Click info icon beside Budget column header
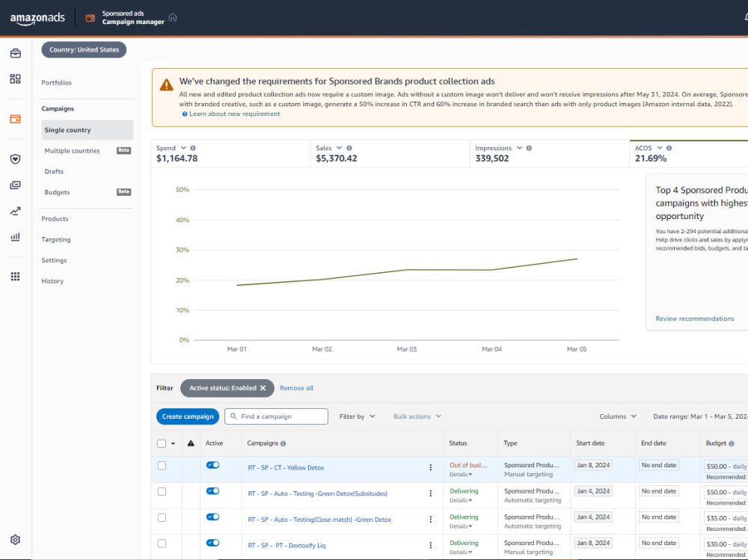 (732, 443)
